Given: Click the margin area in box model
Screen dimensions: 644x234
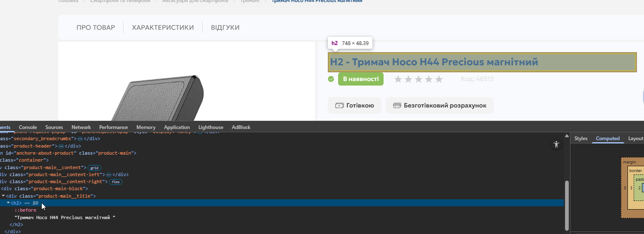Looking at the screenshot, I should (x=630, y=162).
